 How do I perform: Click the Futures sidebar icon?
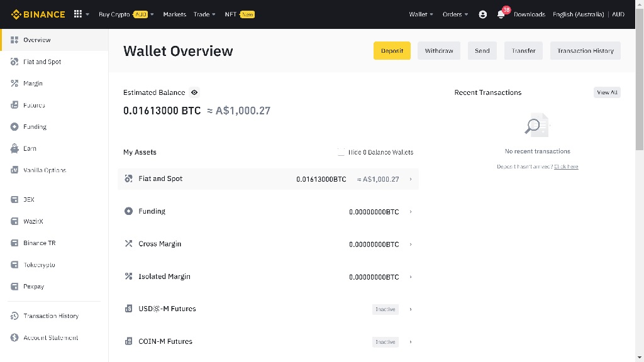coord(14,105)
